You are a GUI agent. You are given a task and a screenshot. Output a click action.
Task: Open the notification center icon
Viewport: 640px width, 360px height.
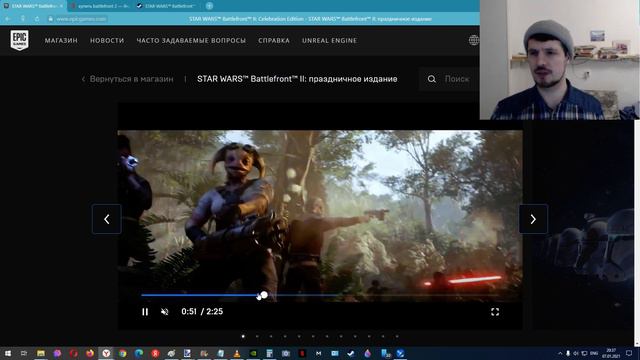tap(629, 353)
